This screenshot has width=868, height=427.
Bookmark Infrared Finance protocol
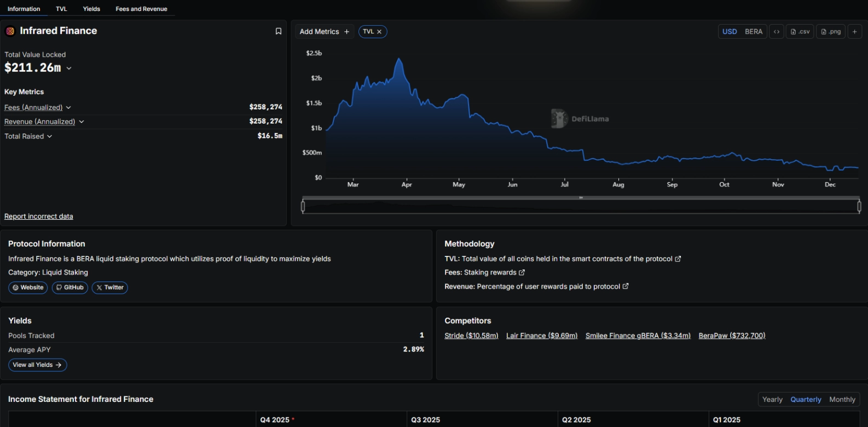(x=278, y=31)
